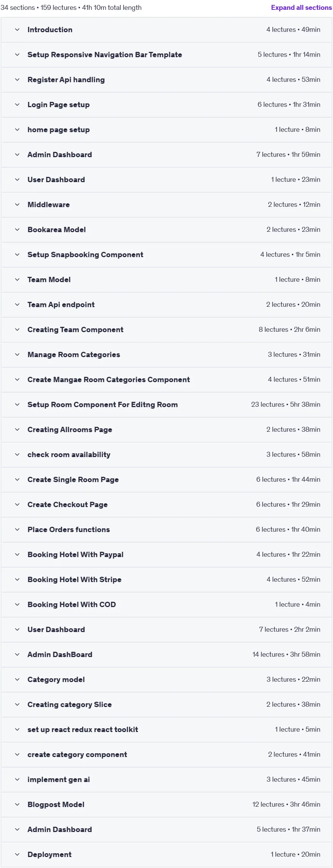Open Booking Hotel With Stripe section
The height and width of the screenshot is (868, 333).
click(x=74, y=579)
